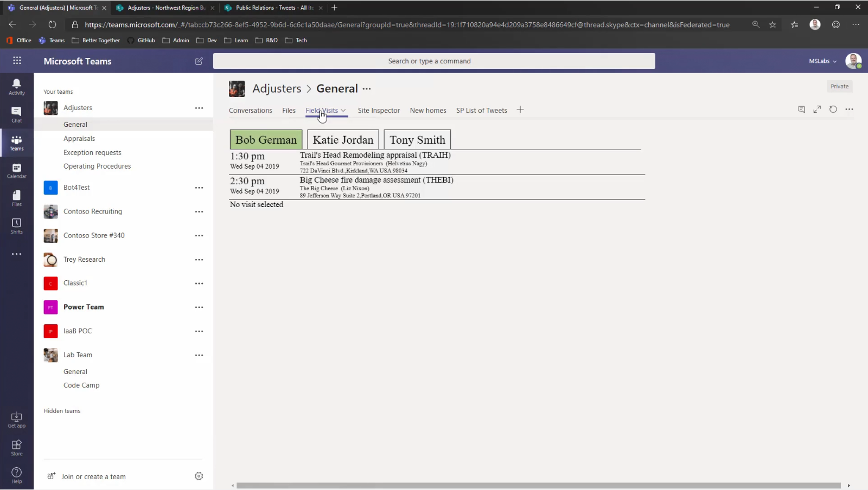Open the Help icon
The height and width of the screenshot is (490, 868).
click(17, 475)
